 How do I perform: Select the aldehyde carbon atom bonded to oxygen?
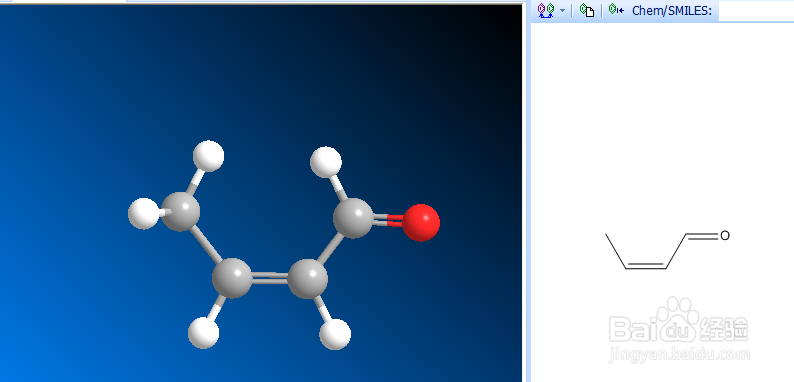point(353,218)
